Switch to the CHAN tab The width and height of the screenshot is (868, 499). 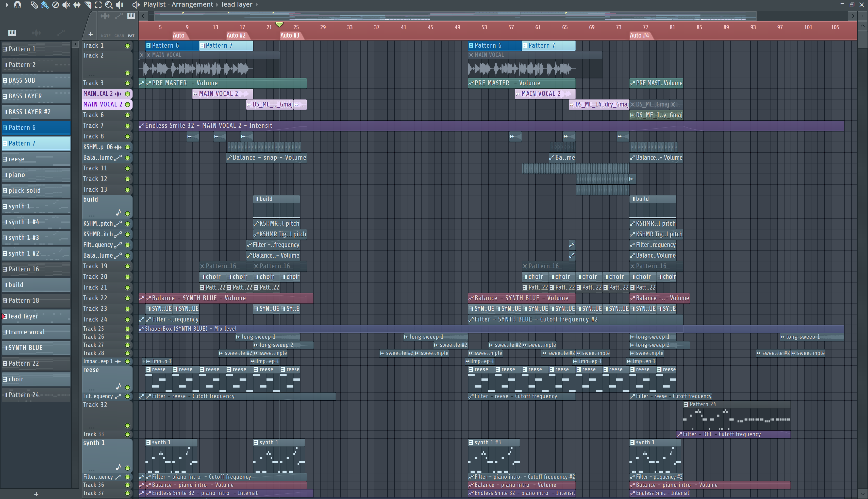(x=119, y=36)
